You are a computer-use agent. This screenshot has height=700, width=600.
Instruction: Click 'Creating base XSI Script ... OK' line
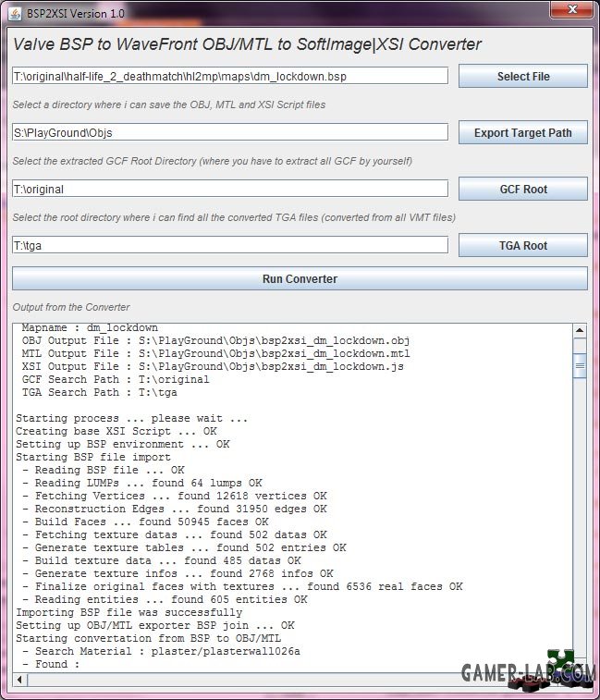click(x=116, y=431)
